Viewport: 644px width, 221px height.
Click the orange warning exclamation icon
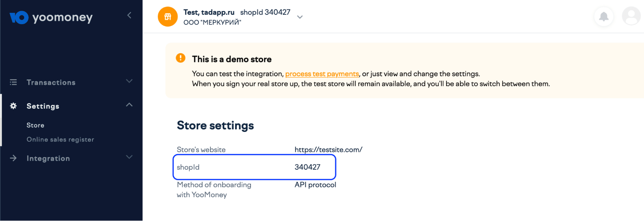click(180, 58)
